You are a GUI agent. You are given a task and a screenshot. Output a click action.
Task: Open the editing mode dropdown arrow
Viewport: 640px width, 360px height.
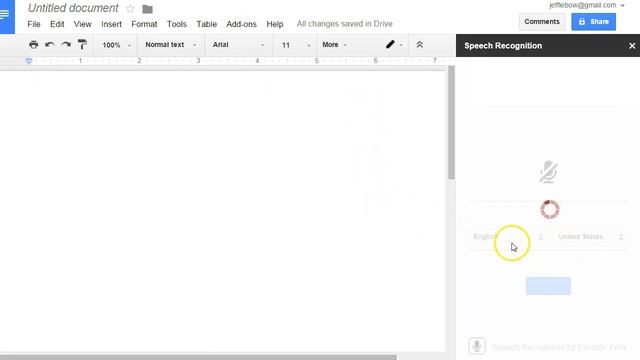401,45
